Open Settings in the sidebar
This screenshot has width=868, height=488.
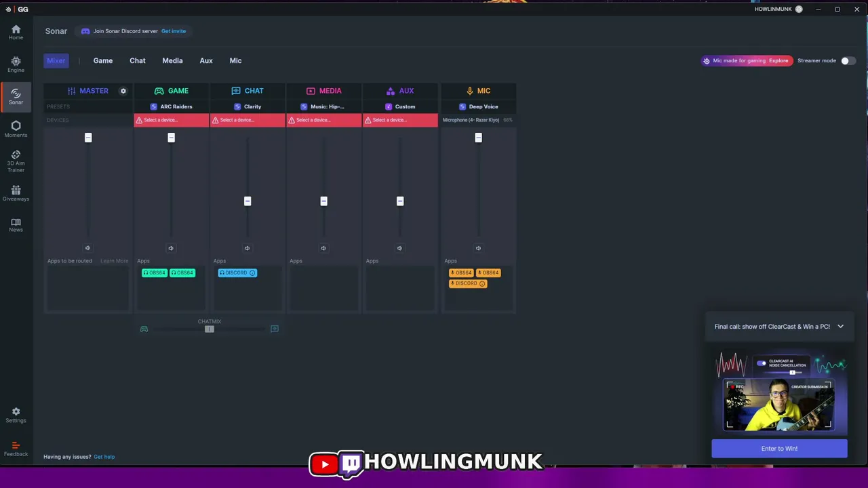[x=16, y=415]
